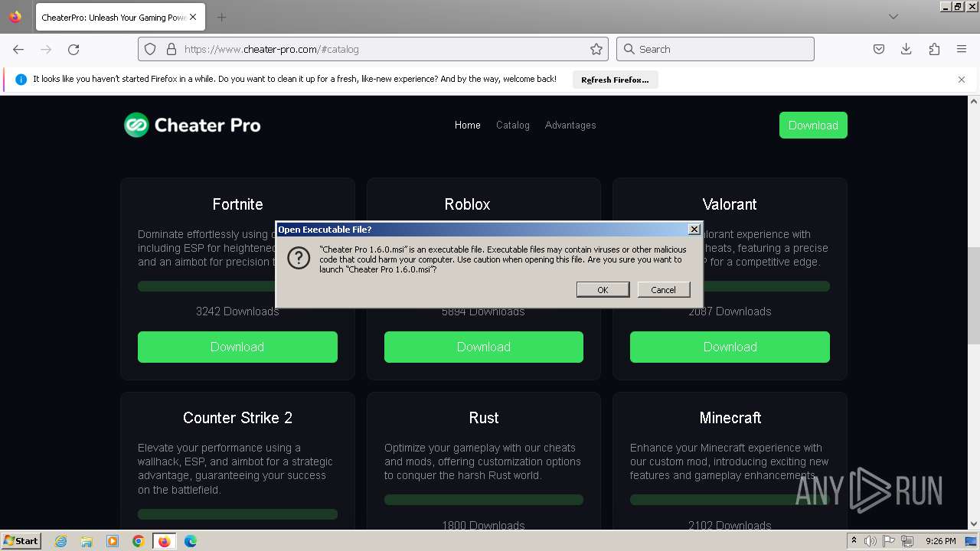This screenshot has width=980, height=551.
Task: Open the taskbar media player icon
Action: click(x=113, y=541)
